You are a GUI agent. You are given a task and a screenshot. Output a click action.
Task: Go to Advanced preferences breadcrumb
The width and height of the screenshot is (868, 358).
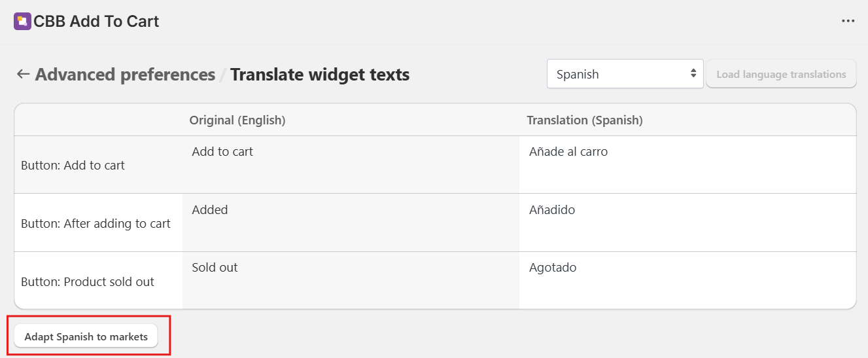pos(125,75)
